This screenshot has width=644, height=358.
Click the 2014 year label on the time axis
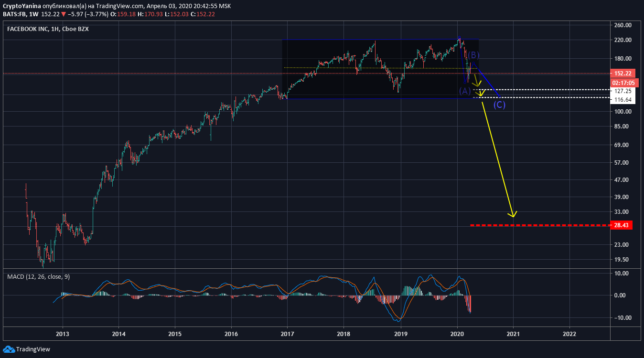point(118,334)
